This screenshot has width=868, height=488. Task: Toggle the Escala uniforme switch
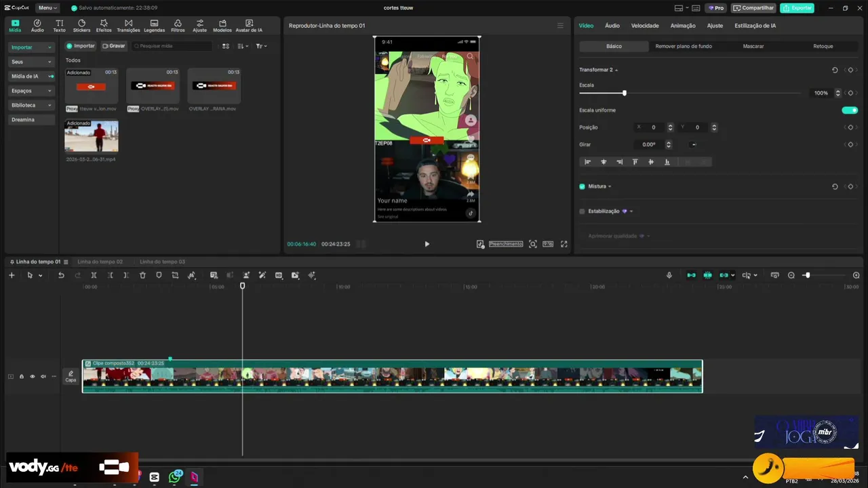coord(850,110)
